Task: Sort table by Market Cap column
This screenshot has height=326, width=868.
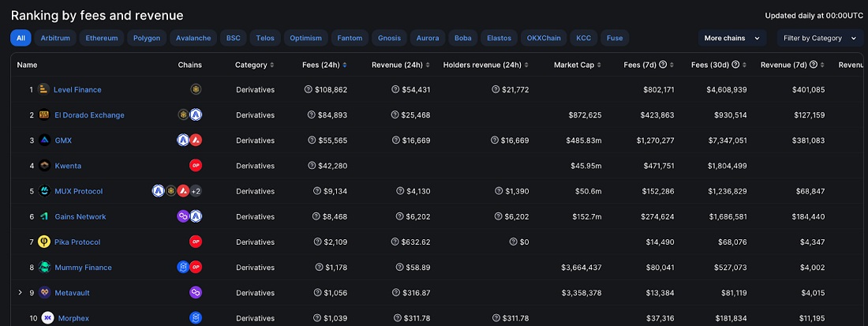Action: tap(578, 65)
